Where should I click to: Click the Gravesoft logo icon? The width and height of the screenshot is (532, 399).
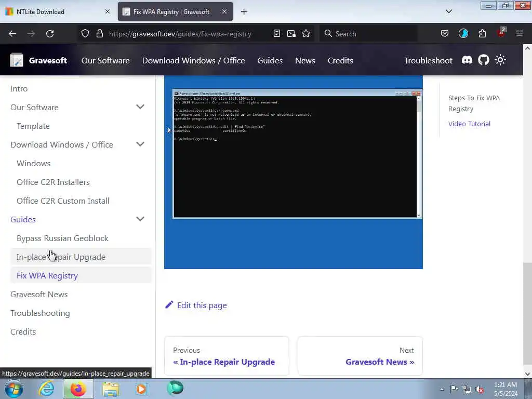pos(17,60)
